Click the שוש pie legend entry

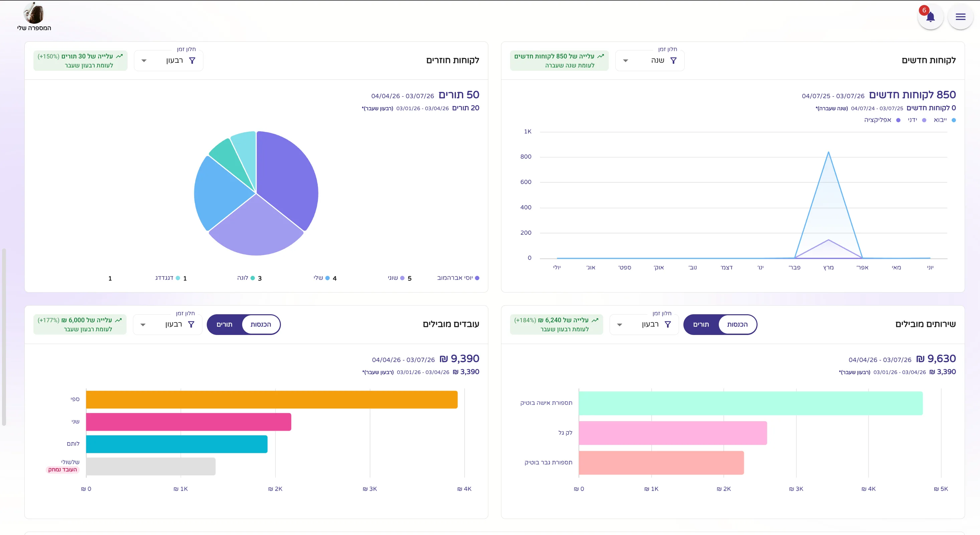[396, 278]
